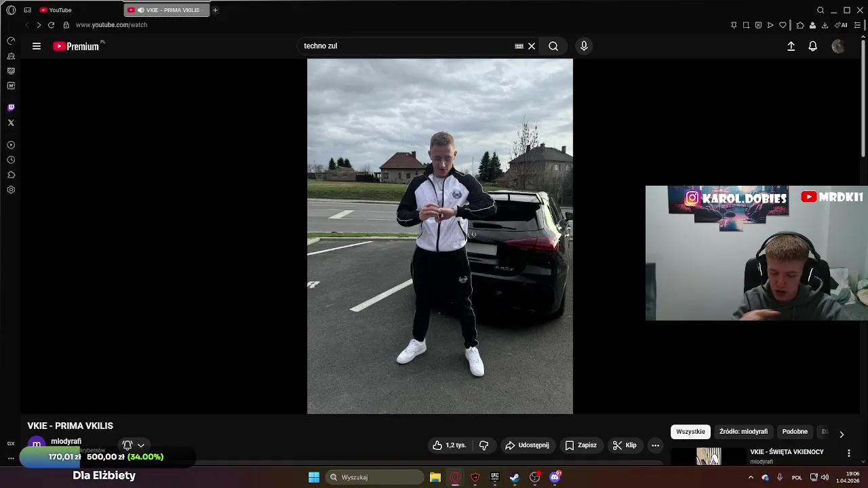Show more filter chips with right arrow
This screenshot has width=868, height=488.
842,434
